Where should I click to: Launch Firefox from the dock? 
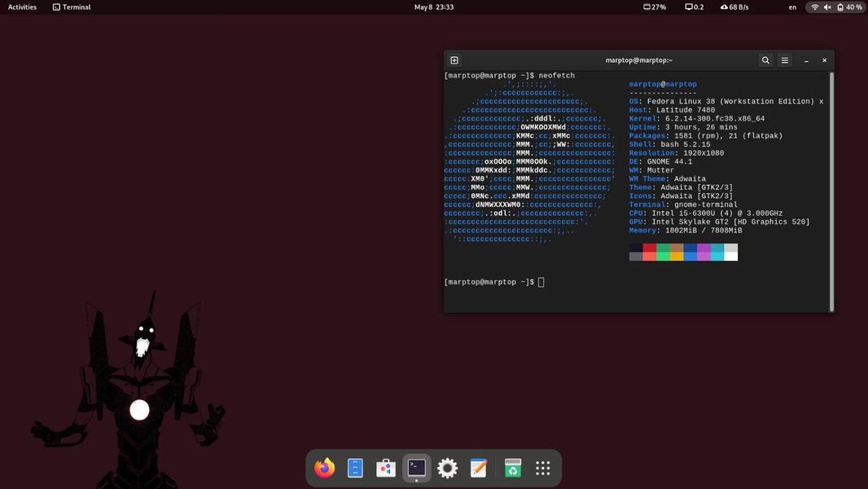(x=324, y=468)
